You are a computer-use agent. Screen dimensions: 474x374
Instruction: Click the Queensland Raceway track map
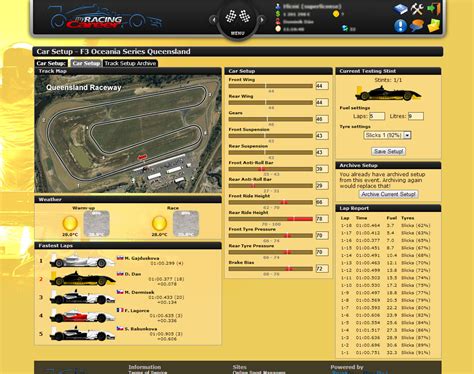[x=128, y=134]
